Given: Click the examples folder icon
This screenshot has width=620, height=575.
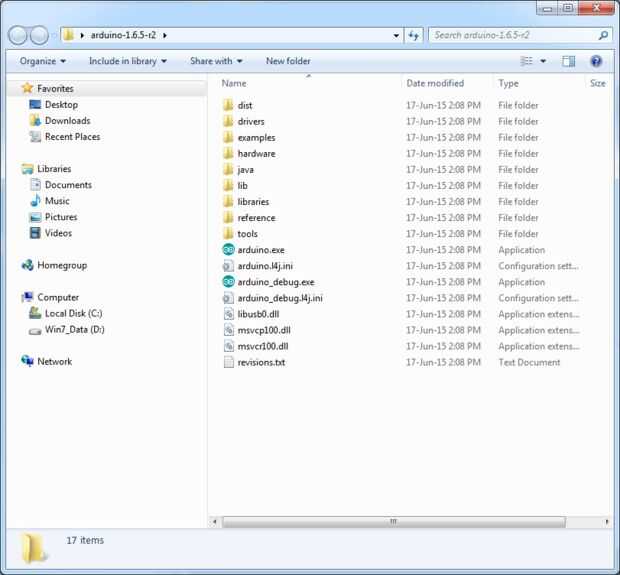Looking at the screenshot, I should (228, 137).
